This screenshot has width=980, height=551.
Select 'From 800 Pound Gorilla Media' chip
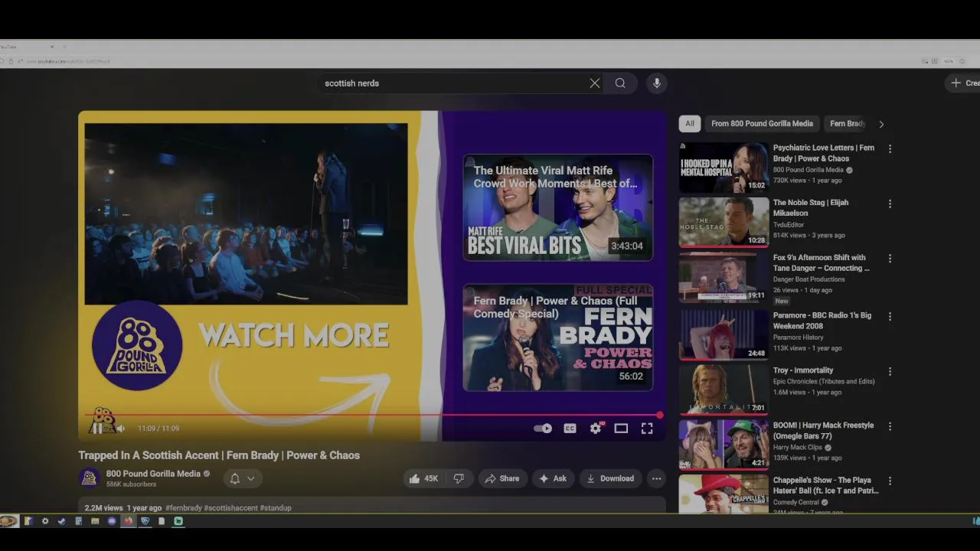tap(762, 123)
